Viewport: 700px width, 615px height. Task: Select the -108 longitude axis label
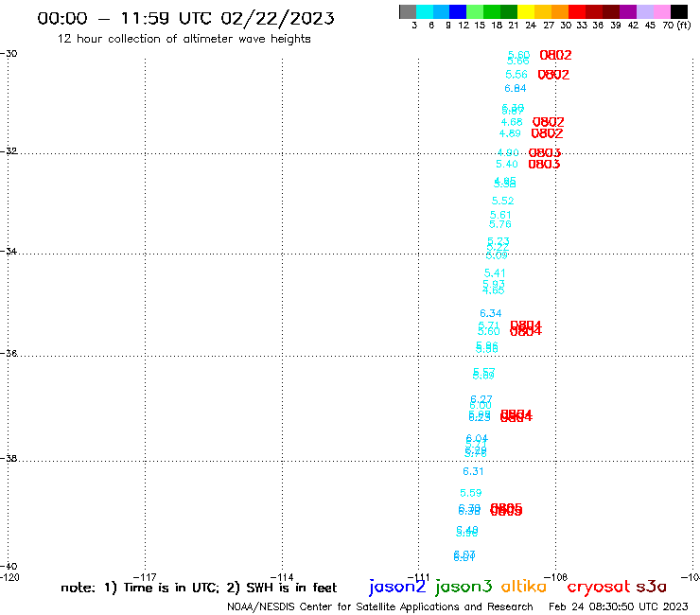click(x=556, y=577)
